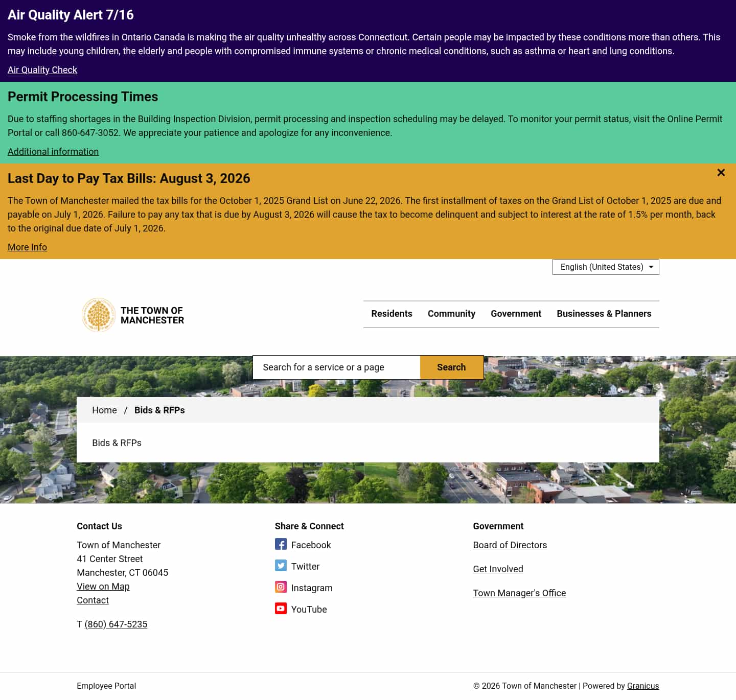Open the English (United States) language dropdown
Image resolution: width=736 pixels, height=700 pixels.
click(x=606, y=267)
